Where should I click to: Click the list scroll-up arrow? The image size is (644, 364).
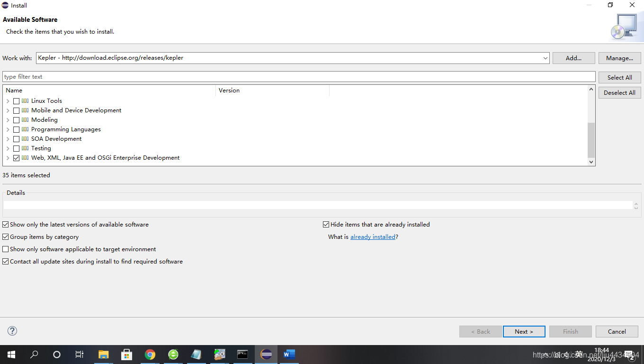pos(590,89)
